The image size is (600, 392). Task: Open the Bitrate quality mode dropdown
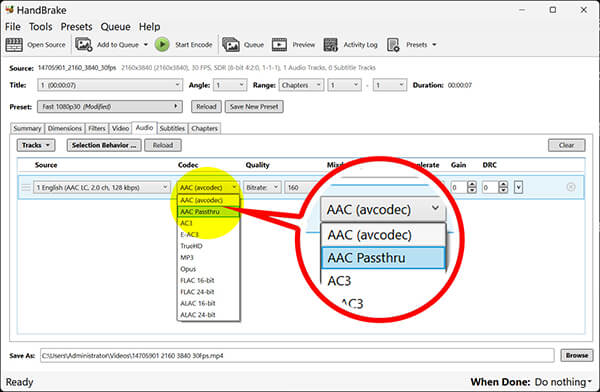(262, 188)
